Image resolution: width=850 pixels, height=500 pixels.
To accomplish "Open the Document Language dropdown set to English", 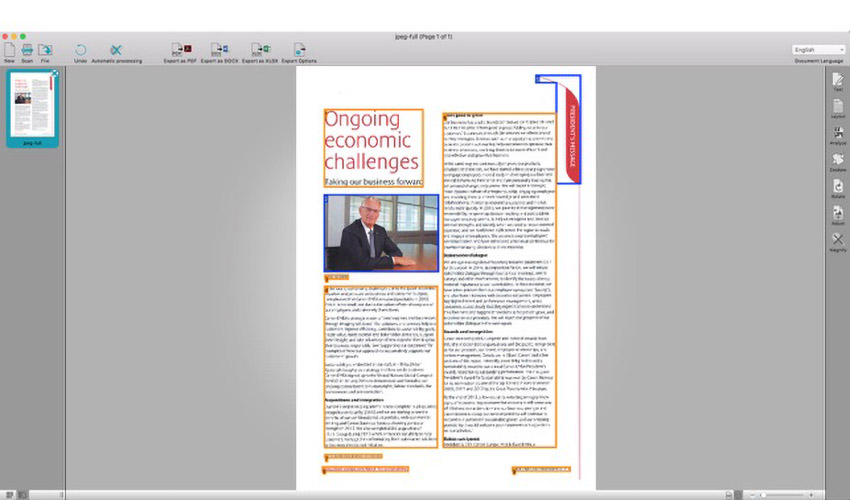I will pyautogui.click(x=819, y=49).
